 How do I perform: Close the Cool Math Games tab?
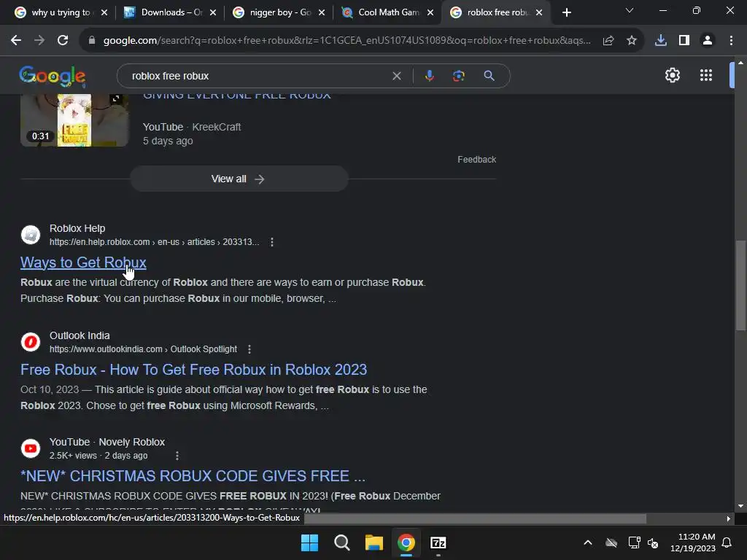coord(430,12)
